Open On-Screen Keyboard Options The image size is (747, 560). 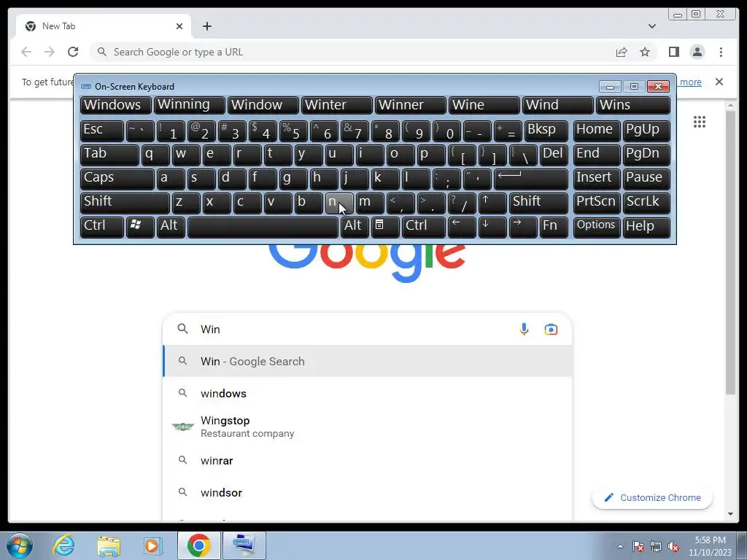[597, 226]
